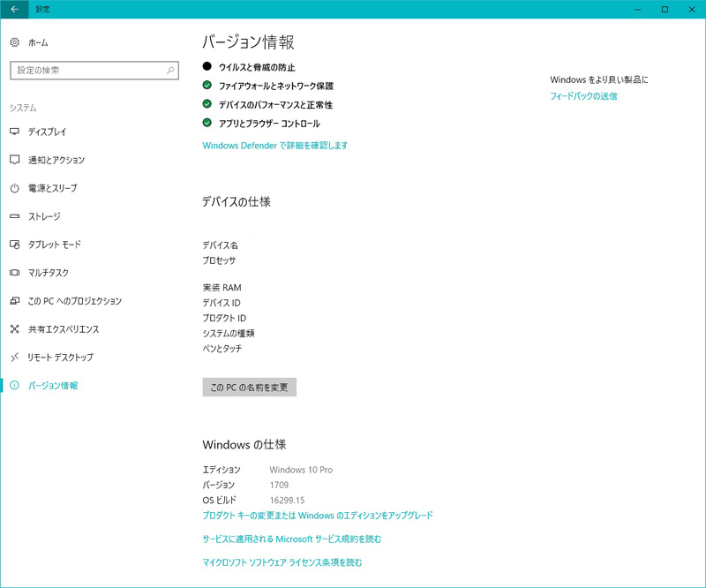Open フィードバックの送信 link
The image size is (706, 588).
(583, 96)
